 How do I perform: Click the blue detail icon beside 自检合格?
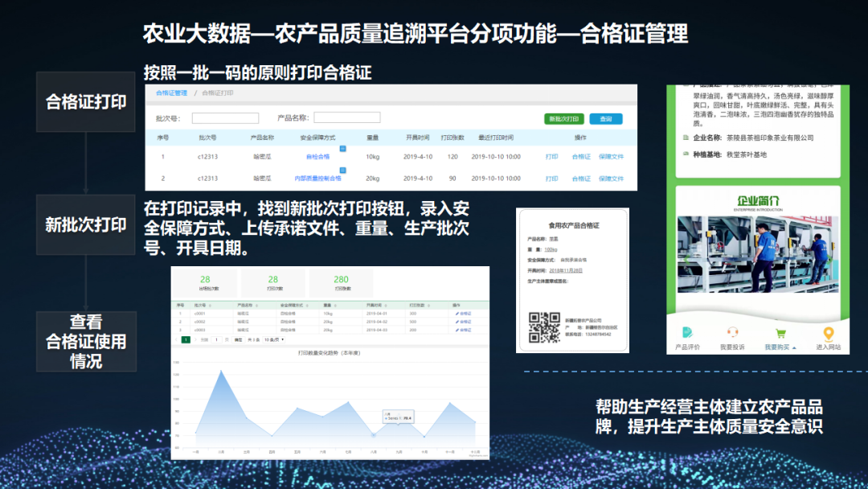[342, 147]
